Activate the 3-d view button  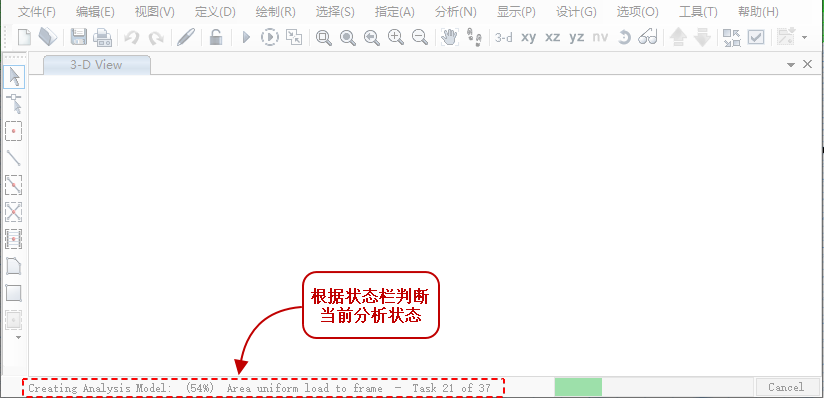(503, 37)
